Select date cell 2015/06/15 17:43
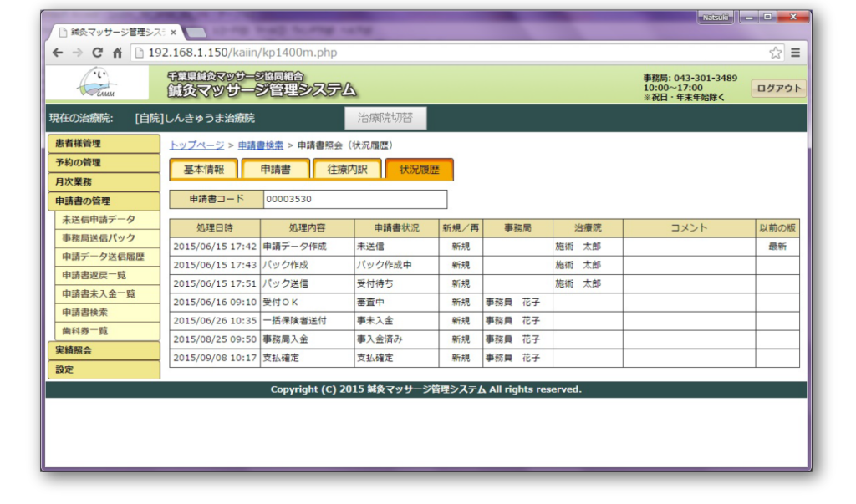 [x=215, y=266]
